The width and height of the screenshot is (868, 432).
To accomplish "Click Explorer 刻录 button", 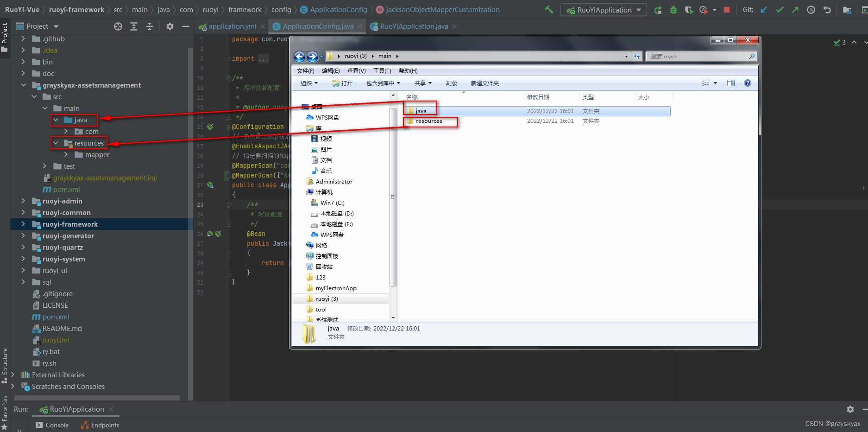I will tap(452, 83).
